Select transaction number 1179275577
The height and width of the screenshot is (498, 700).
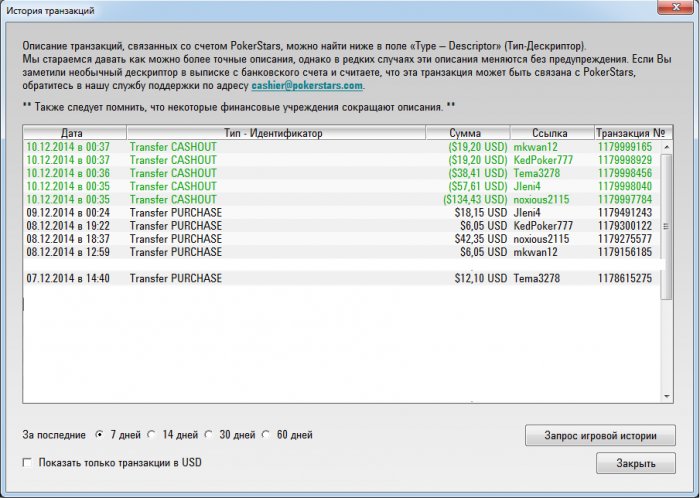click(625, 239)
